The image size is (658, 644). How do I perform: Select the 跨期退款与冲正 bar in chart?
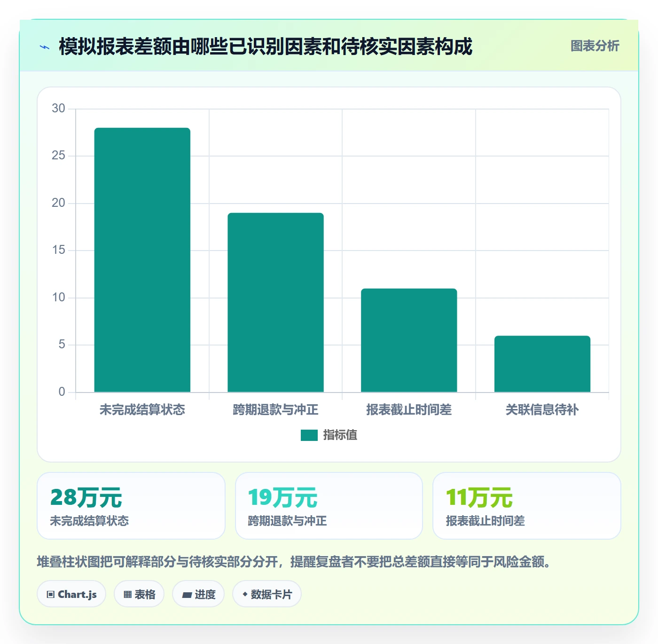(x=276, y=302)
